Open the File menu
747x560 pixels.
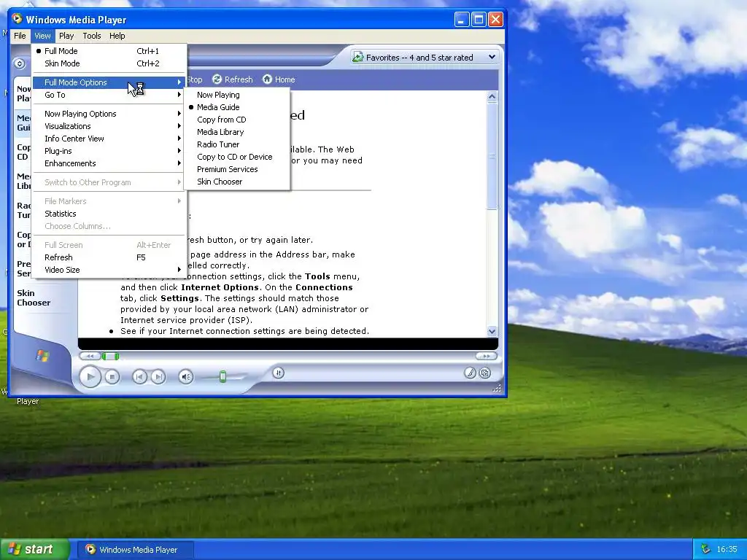point(20,36)
